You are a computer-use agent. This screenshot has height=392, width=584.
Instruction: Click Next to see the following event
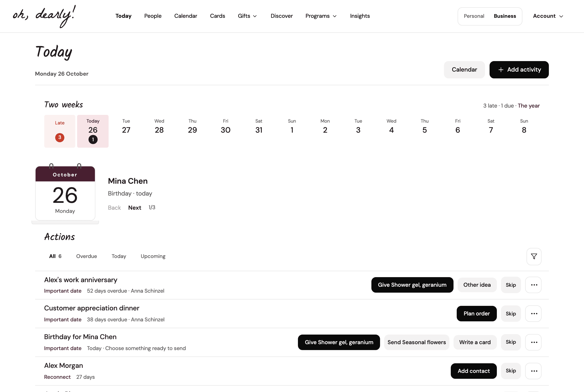coord(135,208)
